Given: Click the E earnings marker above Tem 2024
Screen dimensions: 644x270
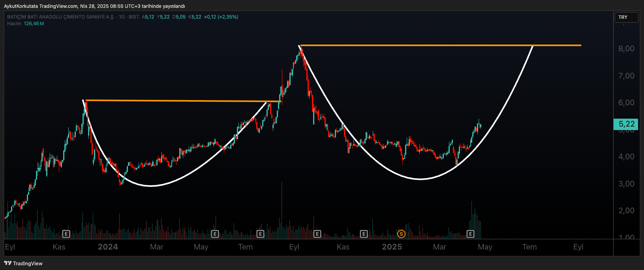Looking at the screenshot, I should click(260, 234).
